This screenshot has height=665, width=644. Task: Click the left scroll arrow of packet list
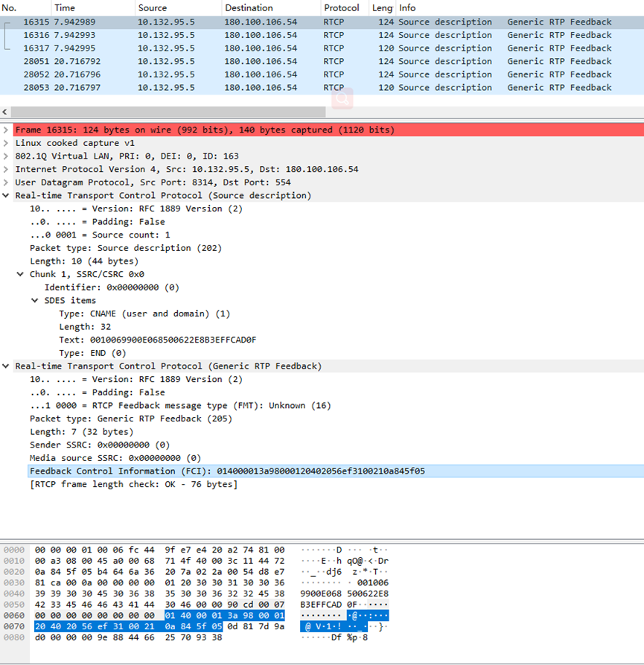pos(4,112)
